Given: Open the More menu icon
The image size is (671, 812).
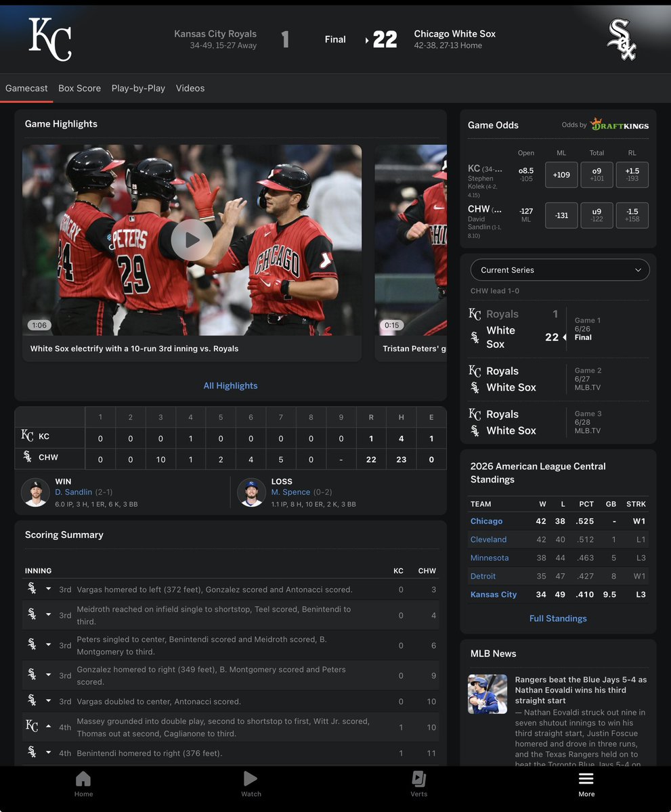Looking at the screenshot, I should (x=586, y=778).
